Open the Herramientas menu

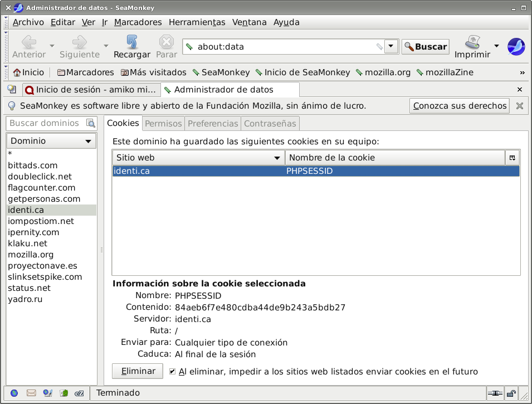(197, 22)
